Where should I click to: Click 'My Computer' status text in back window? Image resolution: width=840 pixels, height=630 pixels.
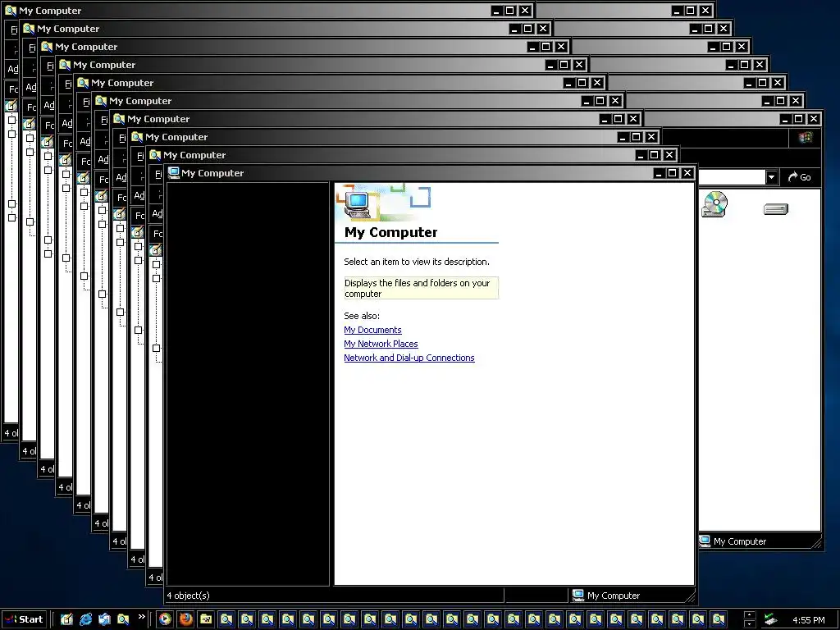coord(740,541)
